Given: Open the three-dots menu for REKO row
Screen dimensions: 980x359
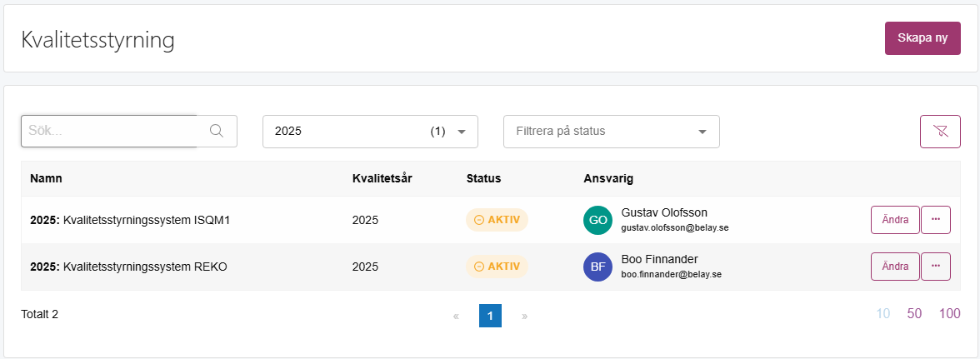Looking at the screenshot, I should [936, 267].
